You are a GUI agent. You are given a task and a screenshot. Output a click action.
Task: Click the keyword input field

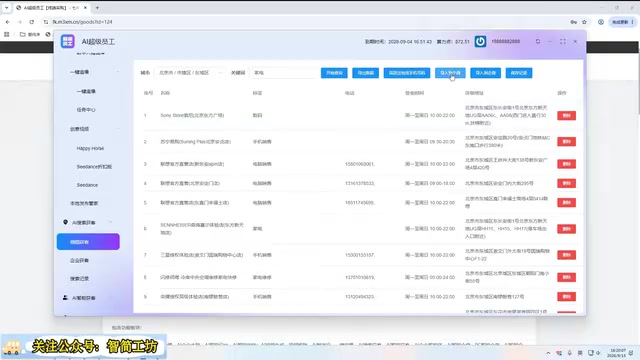(283, 73)
